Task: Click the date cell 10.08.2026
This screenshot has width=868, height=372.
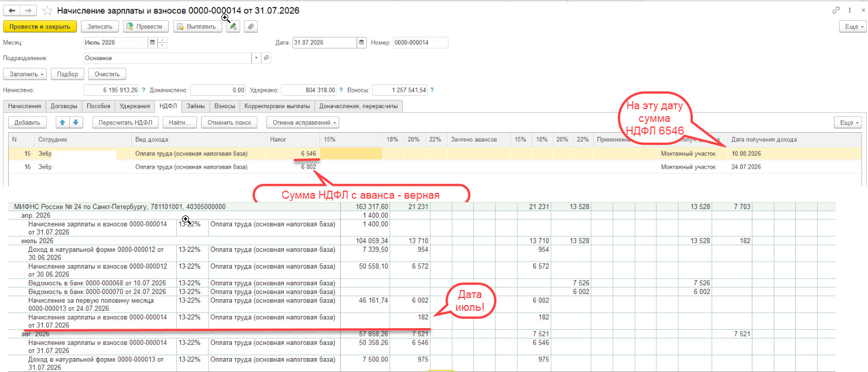Action: point(795,154)
